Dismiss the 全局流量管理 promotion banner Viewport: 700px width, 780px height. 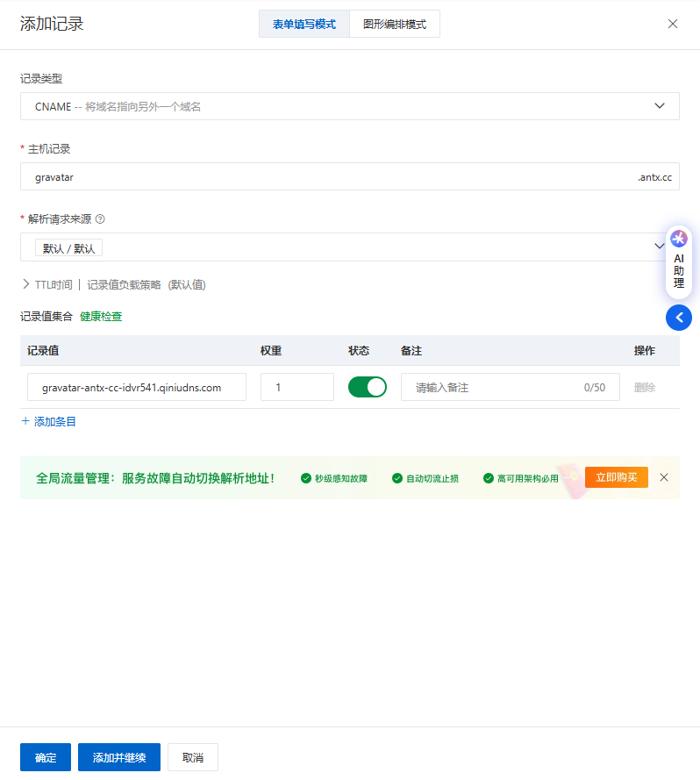pyautogui.click(x=664, y=477)
